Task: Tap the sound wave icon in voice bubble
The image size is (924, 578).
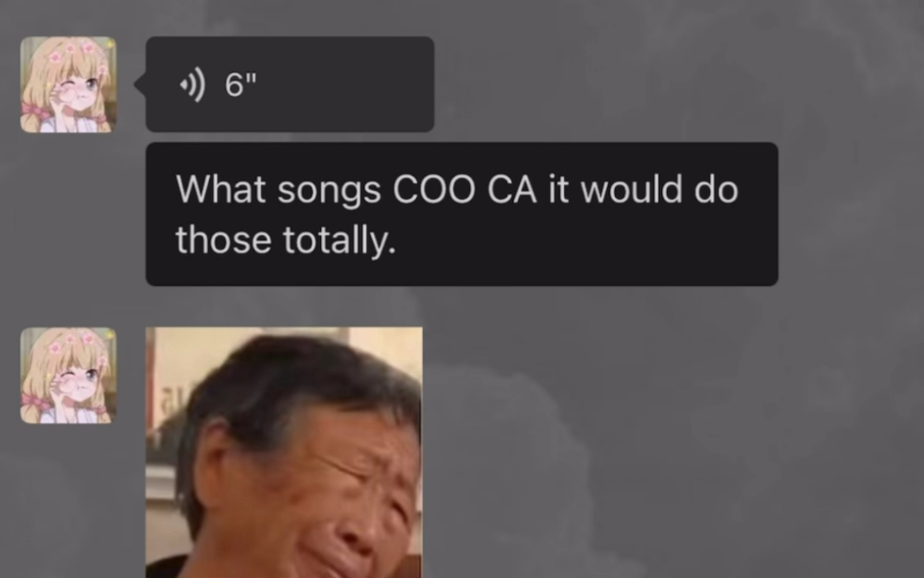Action: point(192,85)
